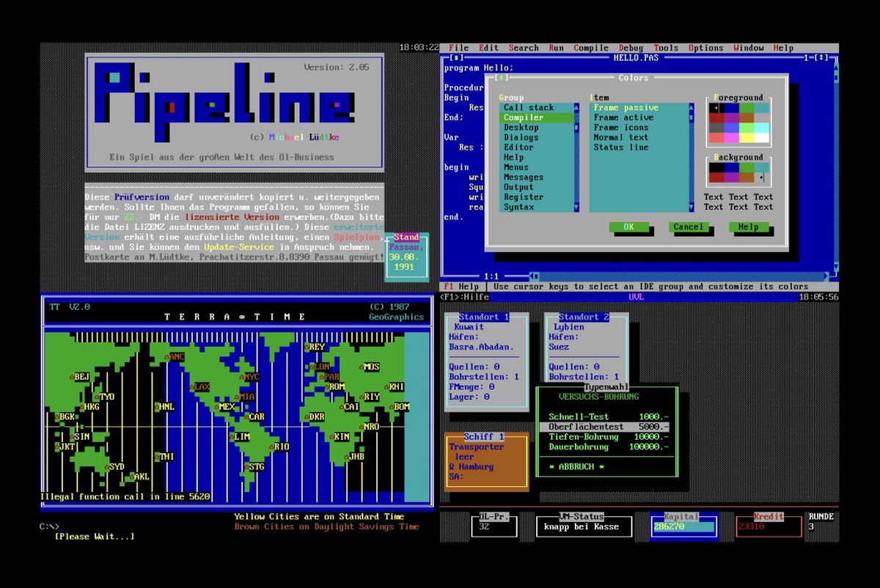Choose Schnell-Test 1000.- drilling option
This screenshot has width=880, height=588.
click(x=608, y=416)
